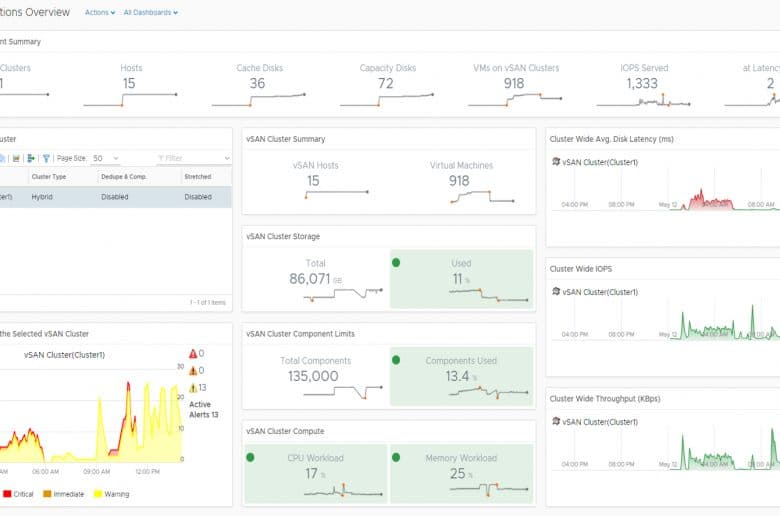The width and height of the screenshot is (780, 516).
Task: Click the Capacity Disks 72 value
Action: pyautogui.click(x=386, y=83)
